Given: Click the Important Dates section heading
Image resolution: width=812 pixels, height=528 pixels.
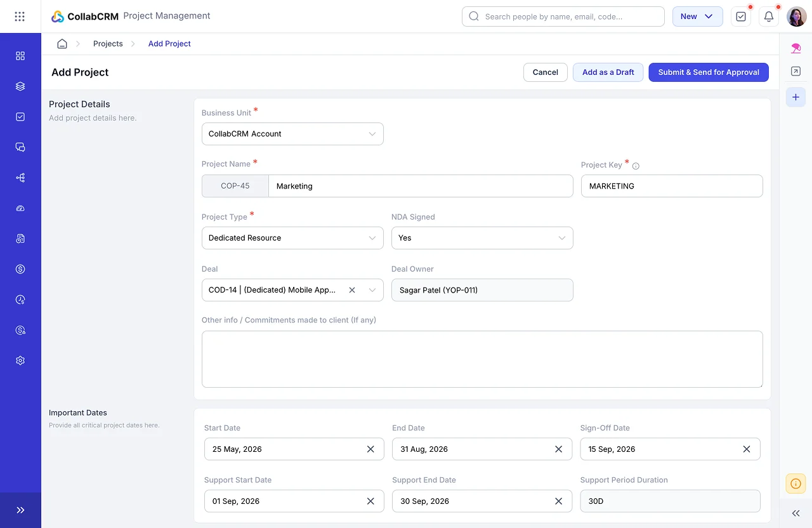Looking at the screenshot, I should point(78,412).
